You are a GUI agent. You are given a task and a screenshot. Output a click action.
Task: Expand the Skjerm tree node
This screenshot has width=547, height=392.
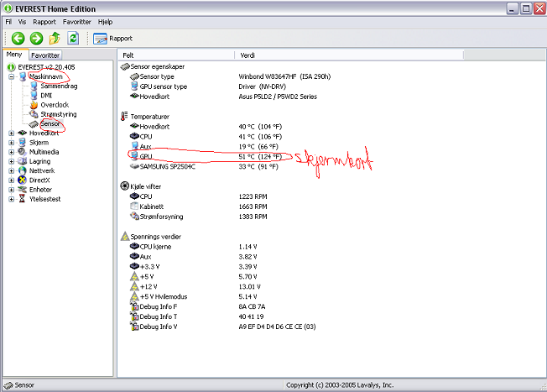[x=11, y=143]
